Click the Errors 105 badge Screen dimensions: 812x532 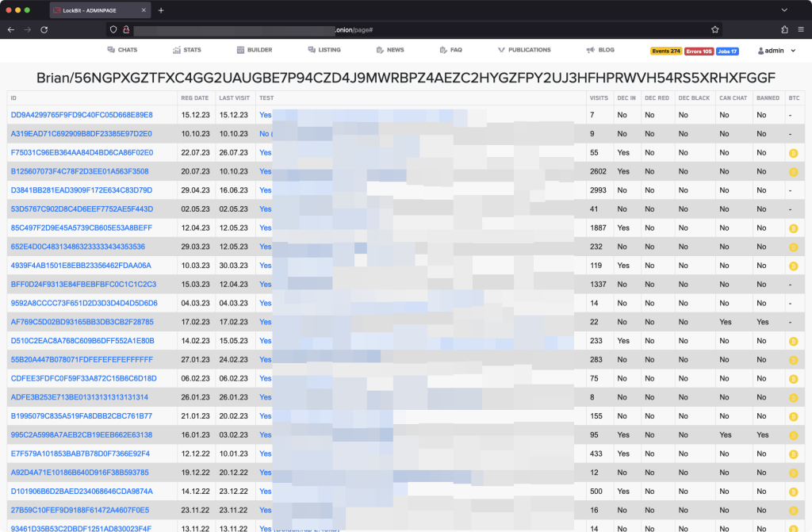point(699,51)
